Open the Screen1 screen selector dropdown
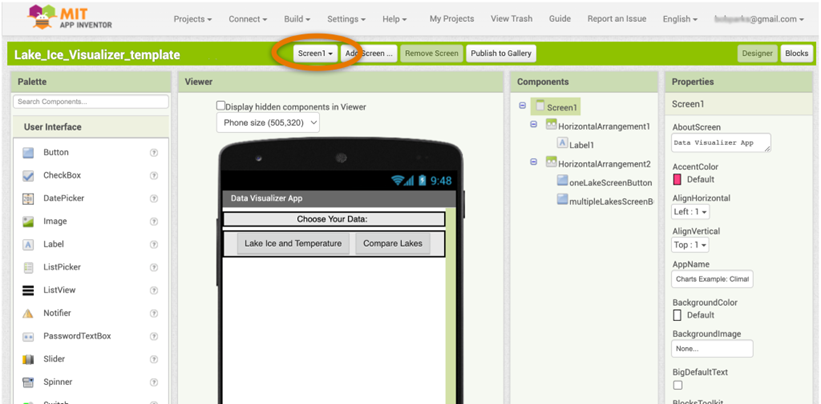 (315, 53)
